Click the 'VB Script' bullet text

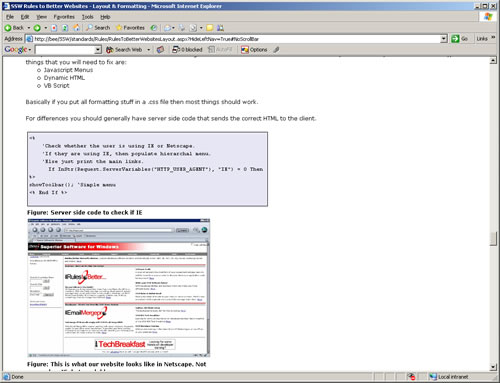pos(57,86)
